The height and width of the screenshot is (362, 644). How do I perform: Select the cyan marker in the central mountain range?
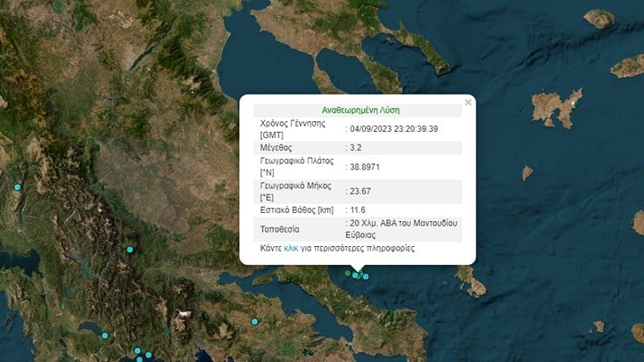130,250
